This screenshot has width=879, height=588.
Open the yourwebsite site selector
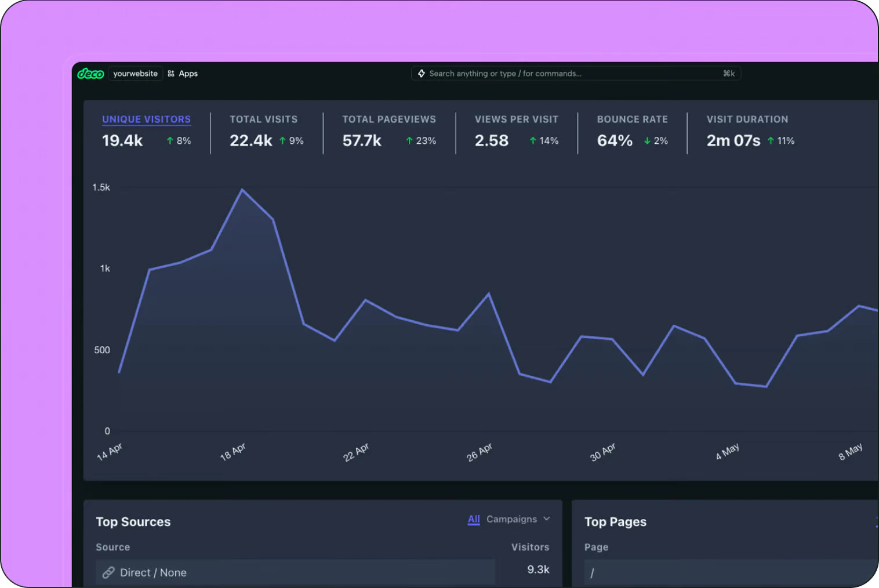point(135,74)
